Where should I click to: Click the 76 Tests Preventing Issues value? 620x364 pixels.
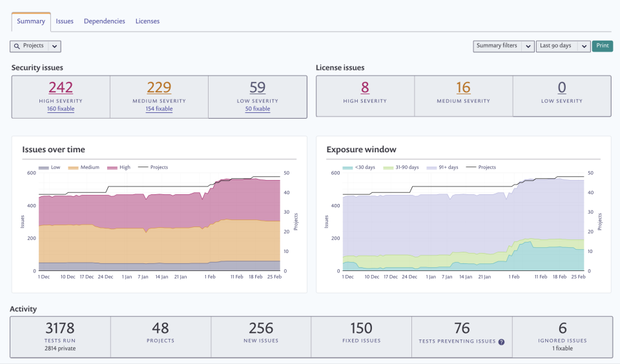click(462, 328)
